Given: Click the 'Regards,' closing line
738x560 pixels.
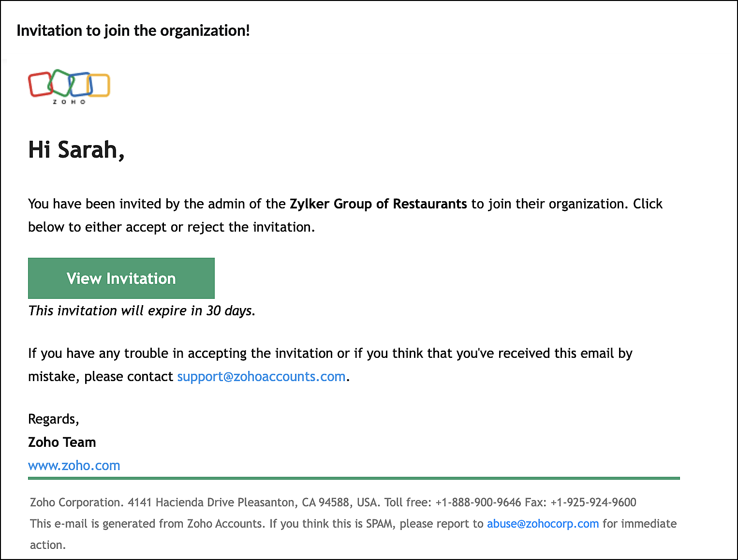Looking at the screenshot, I should 54,419.
